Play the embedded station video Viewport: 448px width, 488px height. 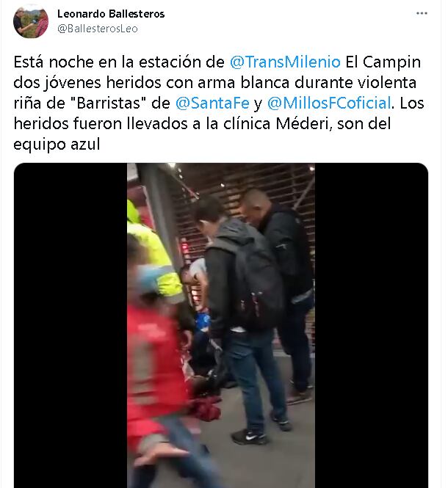[x=221, y=325]
